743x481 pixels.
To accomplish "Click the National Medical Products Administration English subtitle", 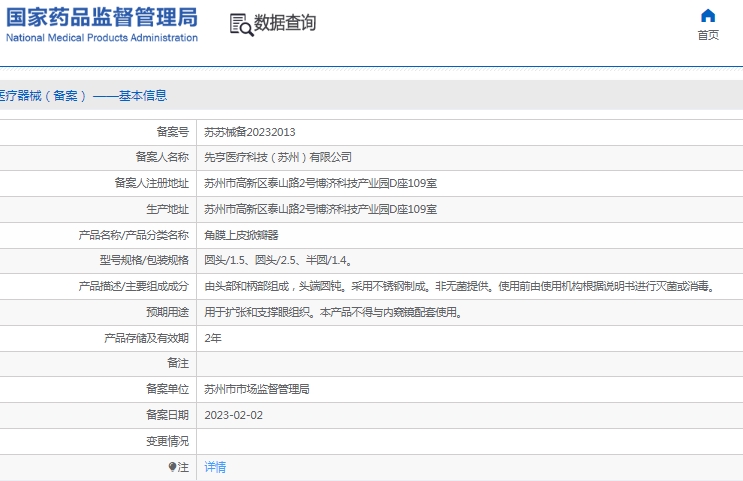I will click(102, 37).
